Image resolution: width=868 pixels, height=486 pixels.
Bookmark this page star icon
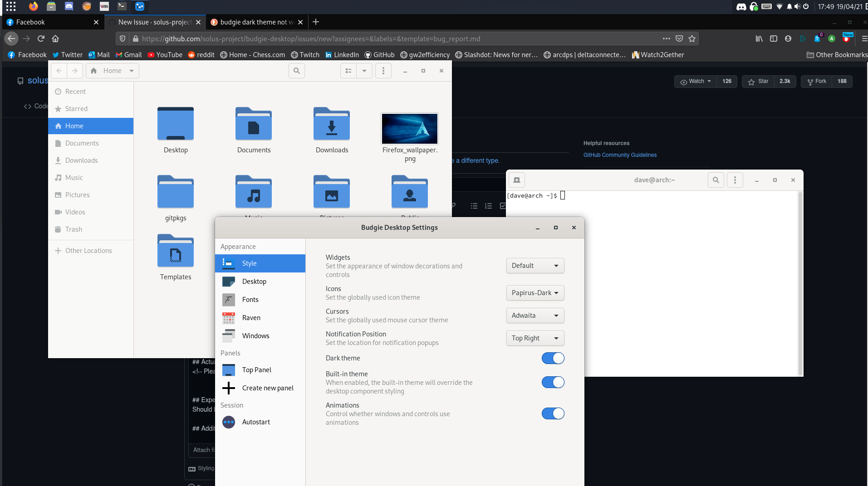[x=692, y=39]
